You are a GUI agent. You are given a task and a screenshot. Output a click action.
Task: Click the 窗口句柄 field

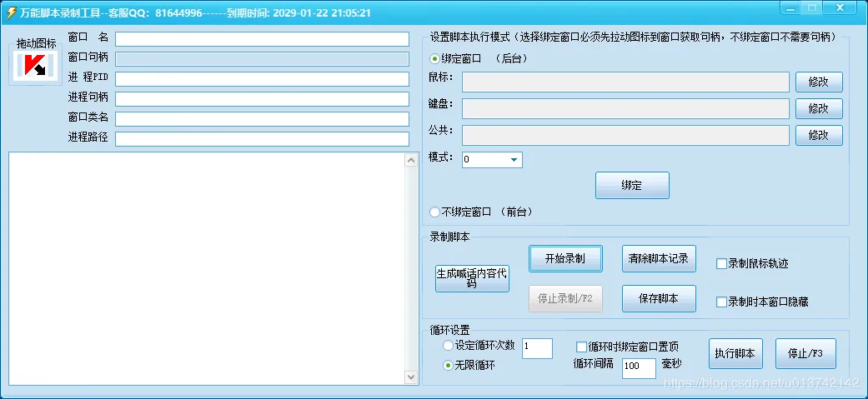(262, 58)
